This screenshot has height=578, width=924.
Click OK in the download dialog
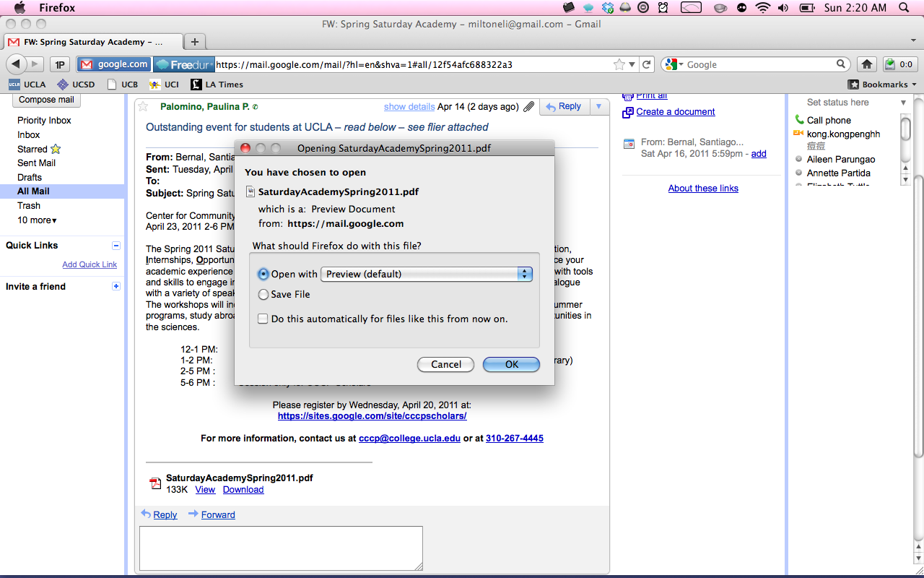[x=512, y=365]
